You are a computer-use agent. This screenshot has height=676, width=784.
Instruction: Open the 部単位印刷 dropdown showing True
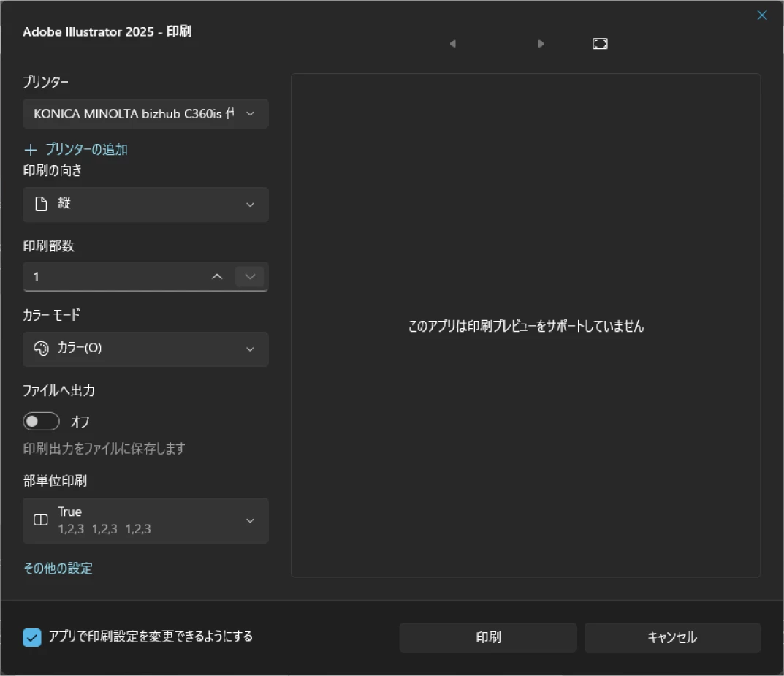(145, 520)
